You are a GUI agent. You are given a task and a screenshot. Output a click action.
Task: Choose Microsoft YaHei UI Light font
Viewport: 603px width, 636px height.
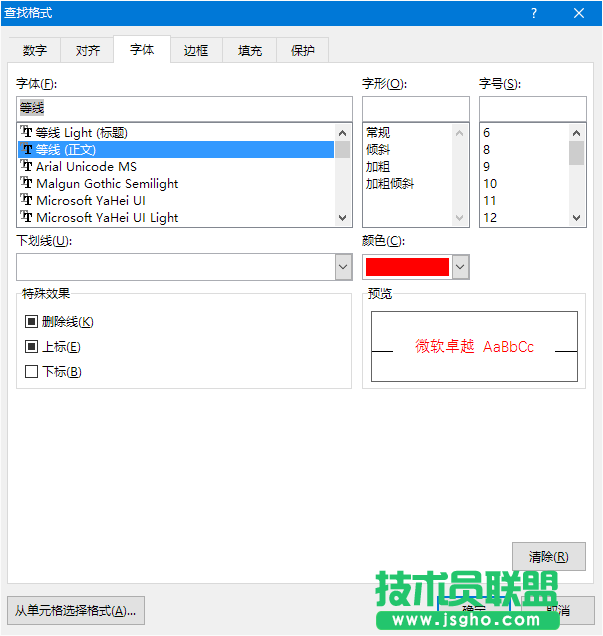click(x=107, y=218)
